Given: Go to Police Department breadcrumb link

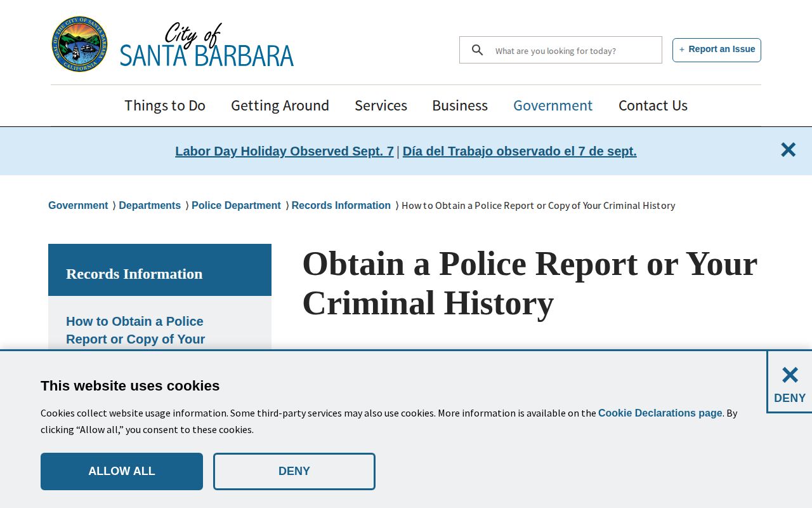Looking at the screenshot, I should click(x=236, y=205).
